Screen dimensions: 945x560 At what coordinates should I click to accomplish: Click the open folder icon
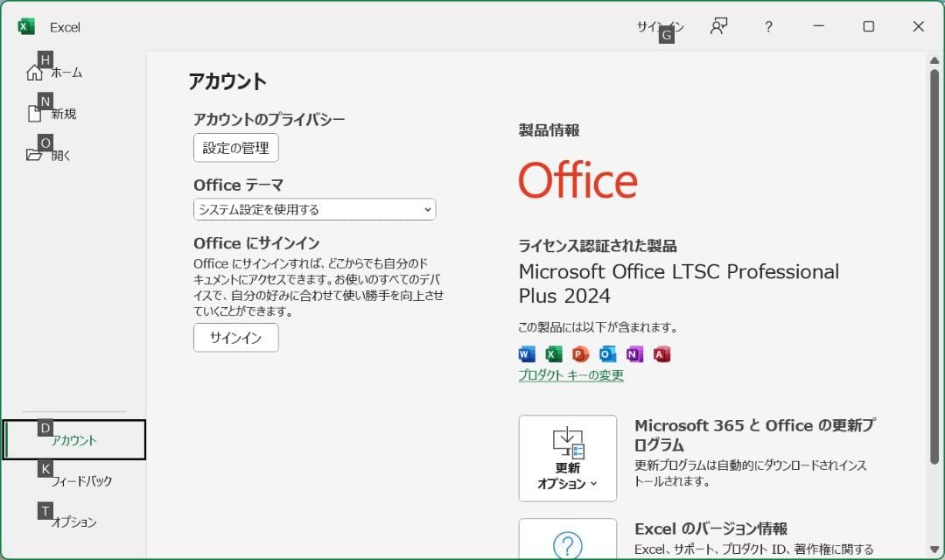(x=34, y=155)
